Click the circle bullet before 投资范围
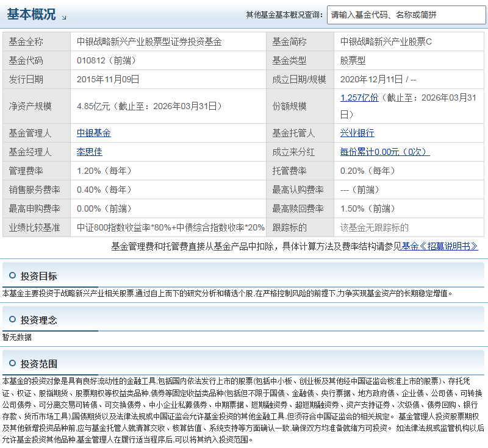This screenshot has width=488, height=448. pos(12,363)
